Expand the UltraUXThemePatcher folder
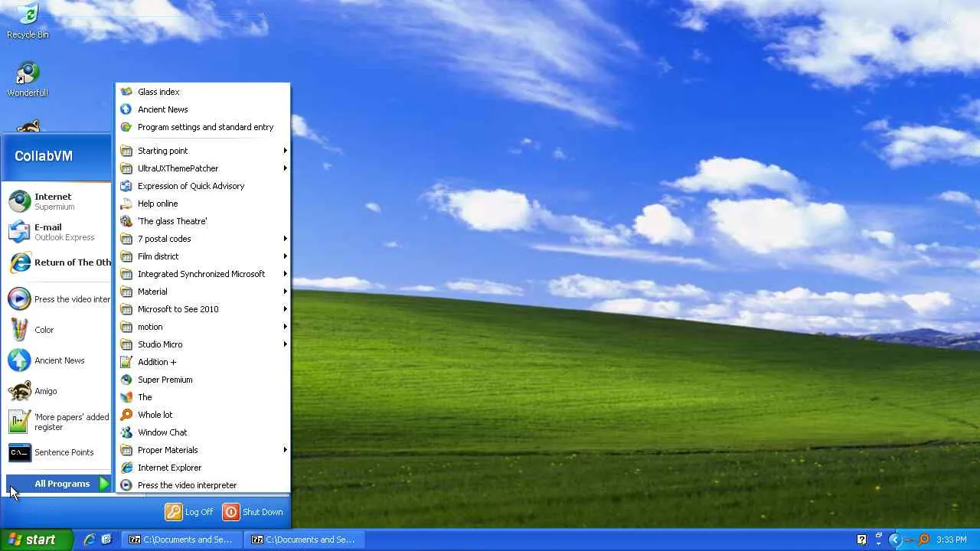Viewport: 980px width, 551px height. [203, 168]
